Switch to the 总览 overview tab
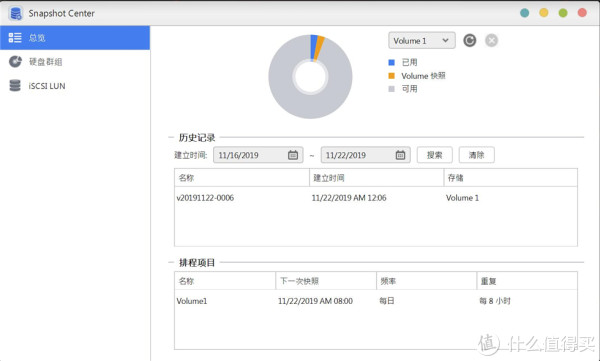The image size is (600, 361). (x=75, y=38)
